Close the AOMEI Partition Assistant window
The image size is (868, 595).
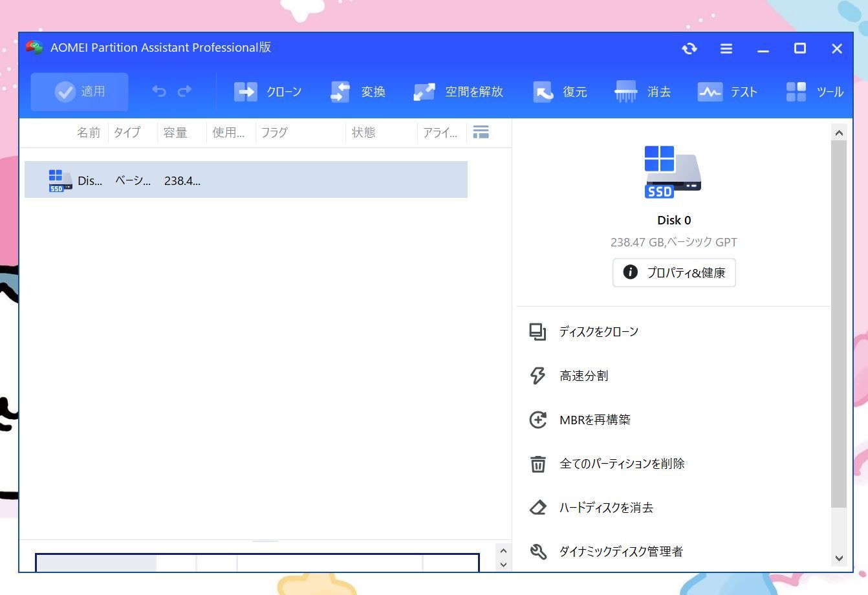click(837, 49)
